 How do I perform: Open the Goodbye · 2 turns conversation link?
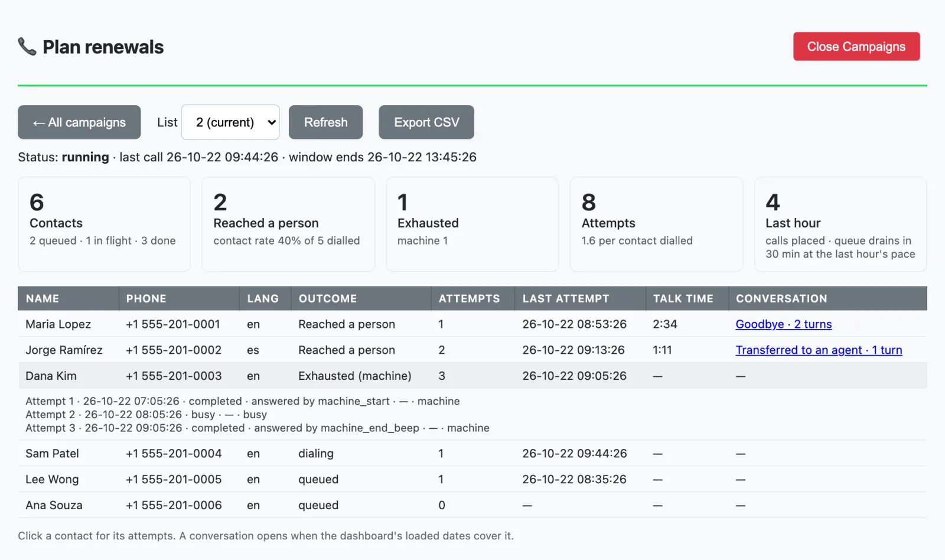tap(784, 324)
